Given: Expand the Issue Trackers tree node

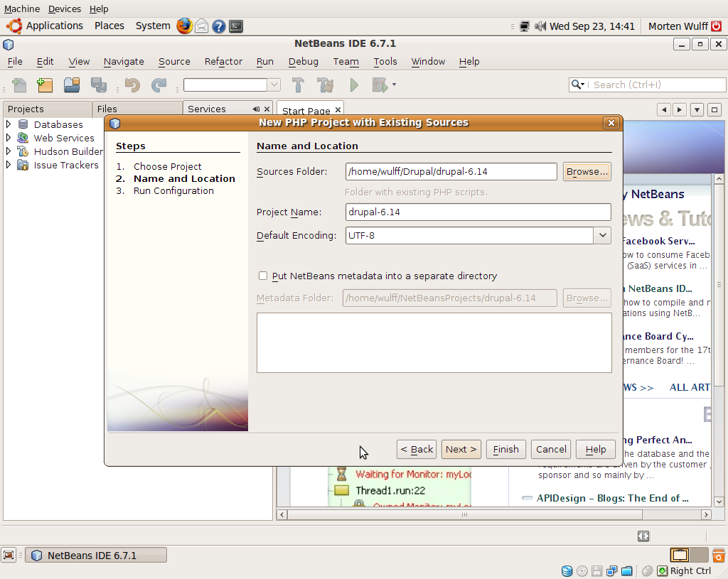Looking at the screenshot, I should [9, 164].
